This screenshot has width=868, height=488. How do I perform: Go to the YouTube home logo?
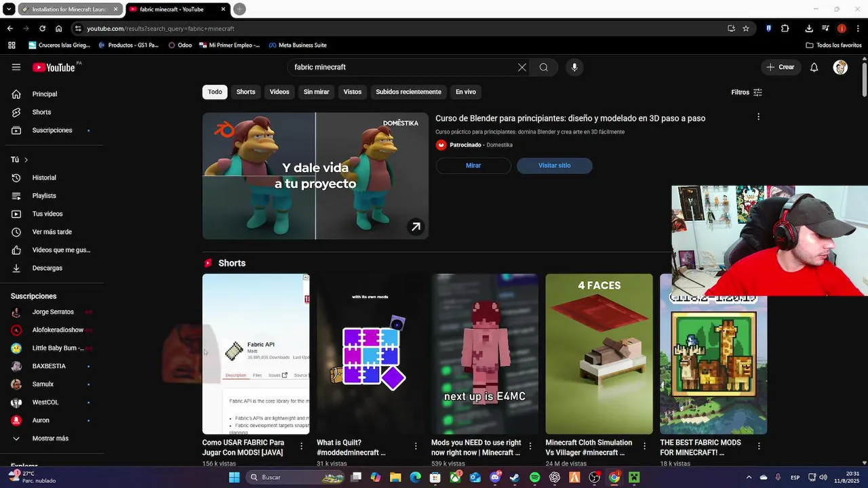tap(54, 67)
